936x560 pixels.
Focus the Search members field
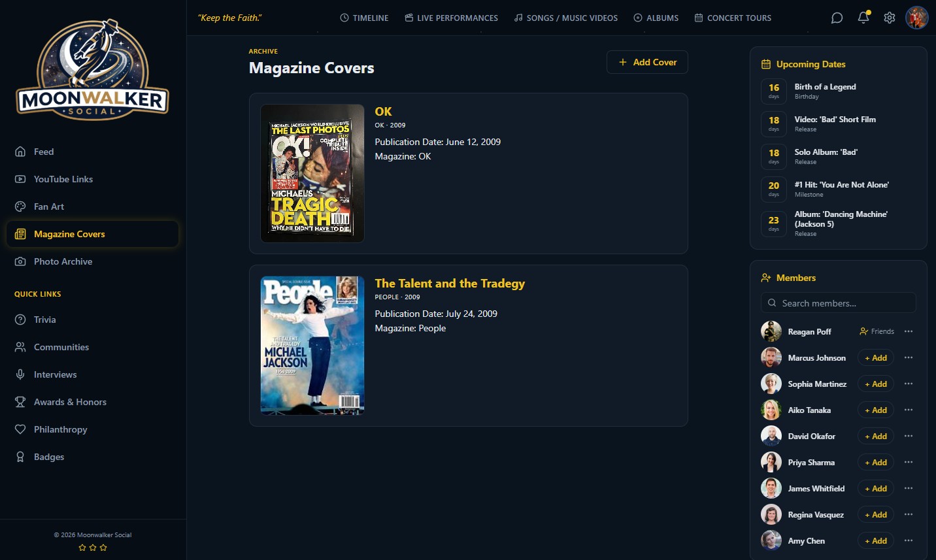[839, 303]
